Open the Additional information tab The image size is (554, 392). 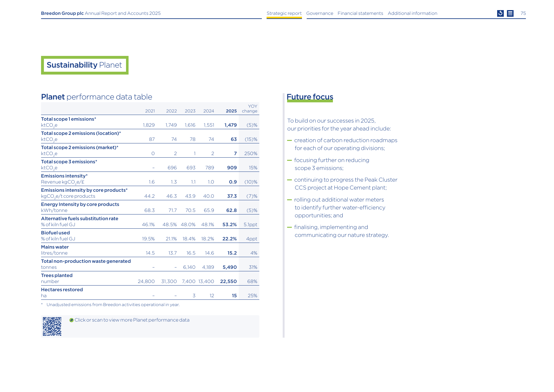[412, 13]
